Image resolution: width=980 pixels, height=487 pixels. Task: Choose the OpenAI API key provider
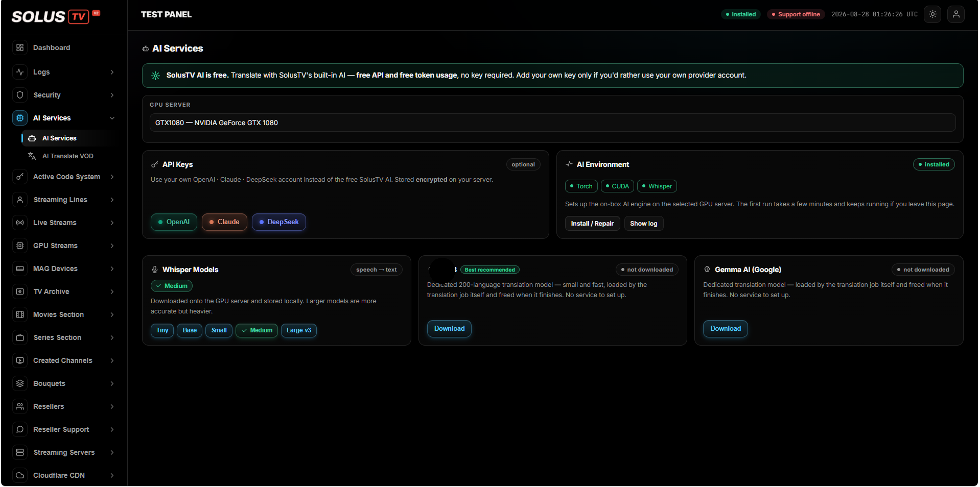click(174, 222)
